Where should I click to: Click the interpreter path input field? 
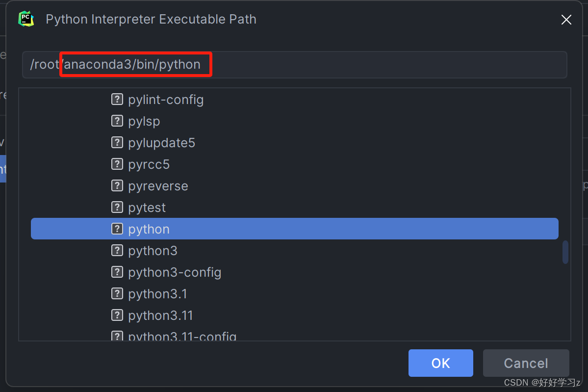(x=294, y=64)
